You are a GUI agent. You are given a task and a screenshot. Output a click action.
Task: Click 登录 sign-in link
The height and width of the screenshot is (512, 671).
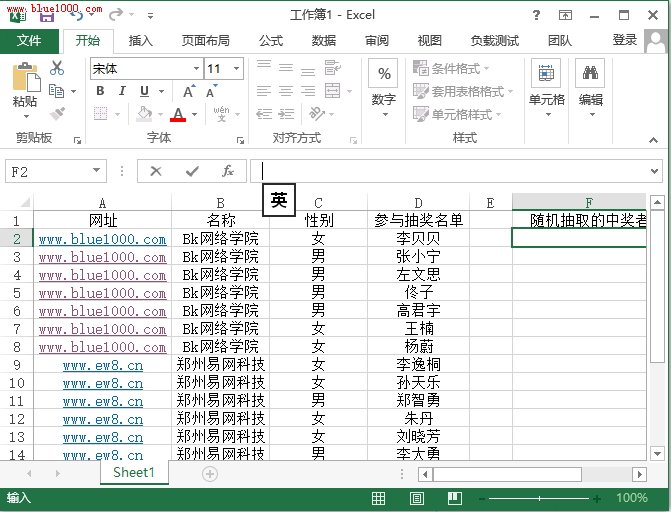(624, 40)
